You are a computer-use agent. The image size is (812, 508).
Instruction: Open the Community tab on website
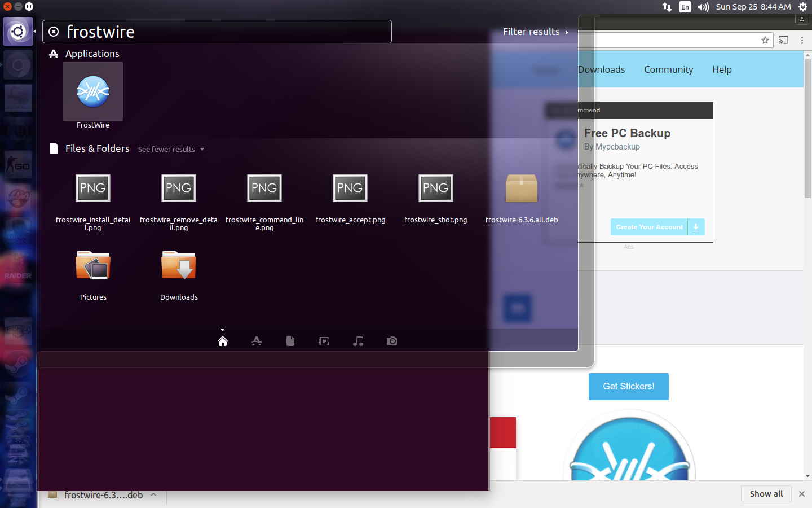pos(669,69)
